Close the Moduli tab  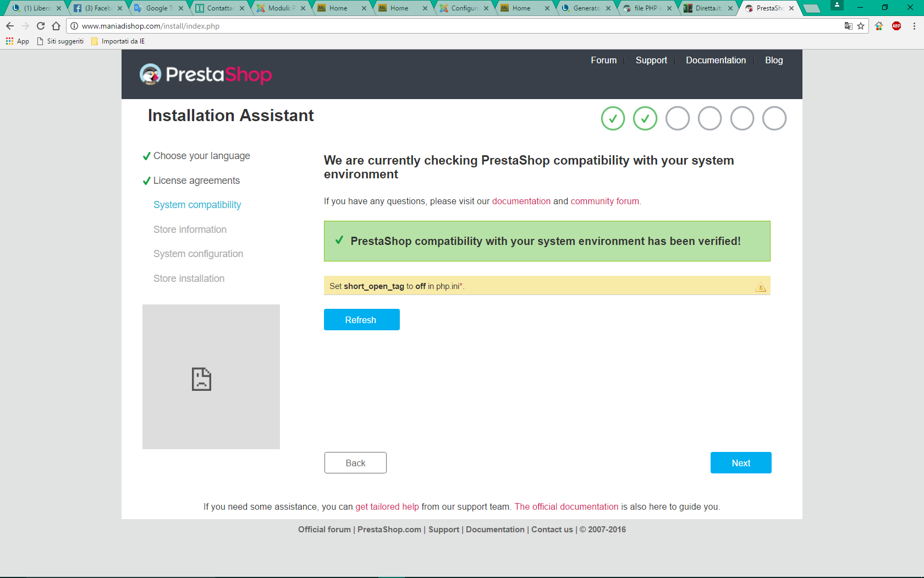(303, 8)
